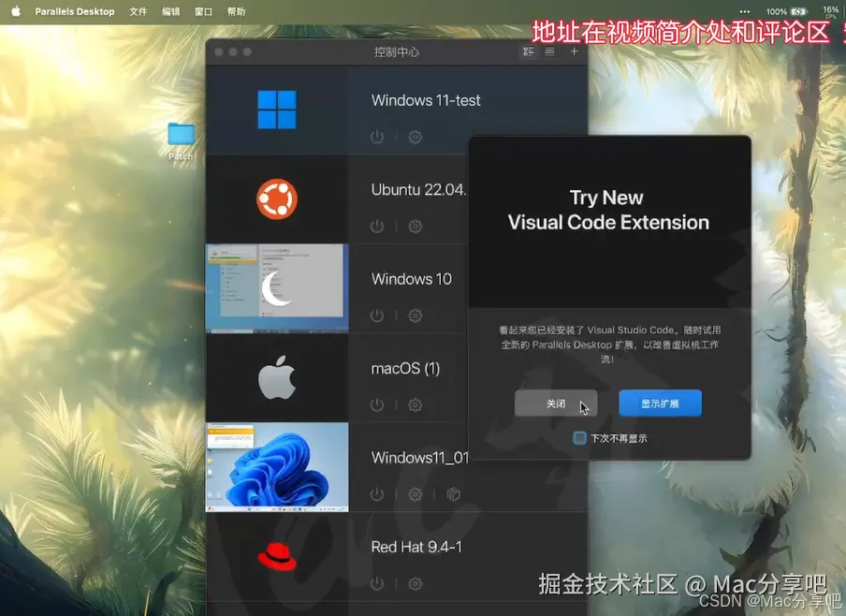Switch Control Center to expanded view
The image size is (846, 616).
pos(528,51)
